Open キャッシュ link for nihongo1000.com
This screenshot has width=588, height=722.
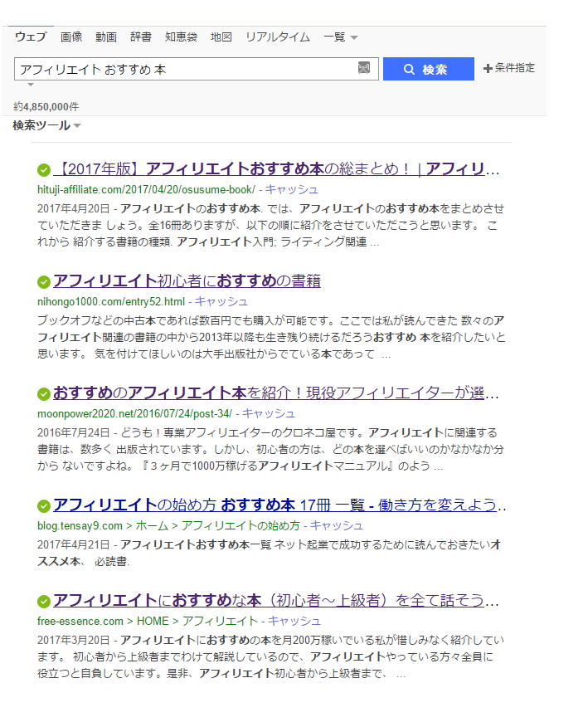(221, 302)
